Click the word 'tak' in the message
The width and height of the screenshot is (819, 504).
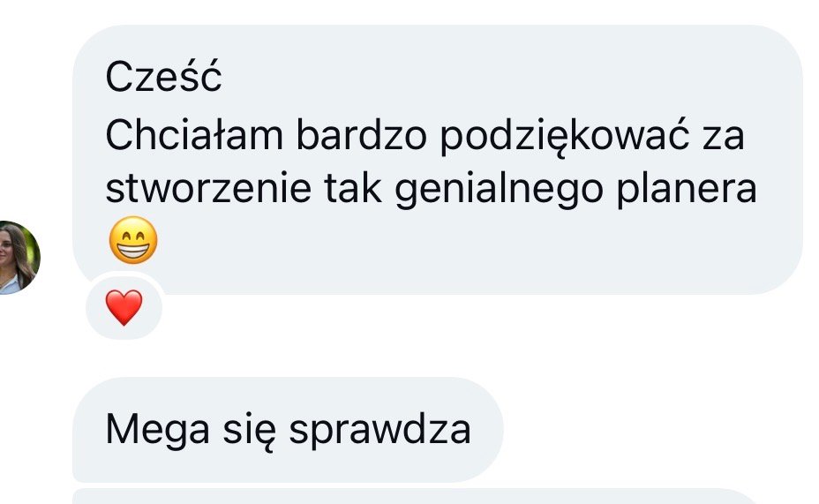353,188
